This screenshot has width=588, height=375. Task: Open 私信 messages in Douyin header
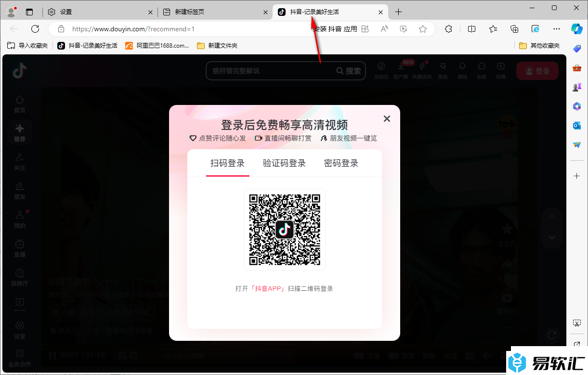pos(482,70)
